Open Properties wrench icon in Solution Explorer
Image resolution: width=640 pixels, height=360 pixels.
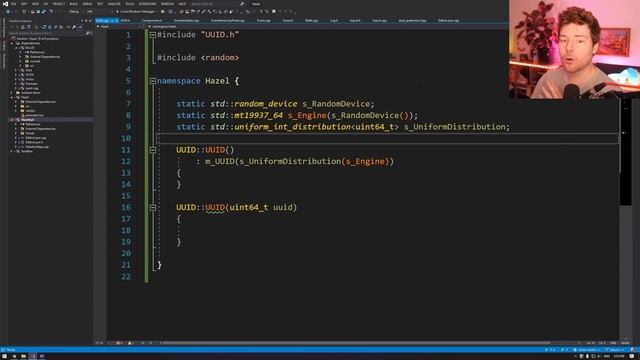point(74,27)
